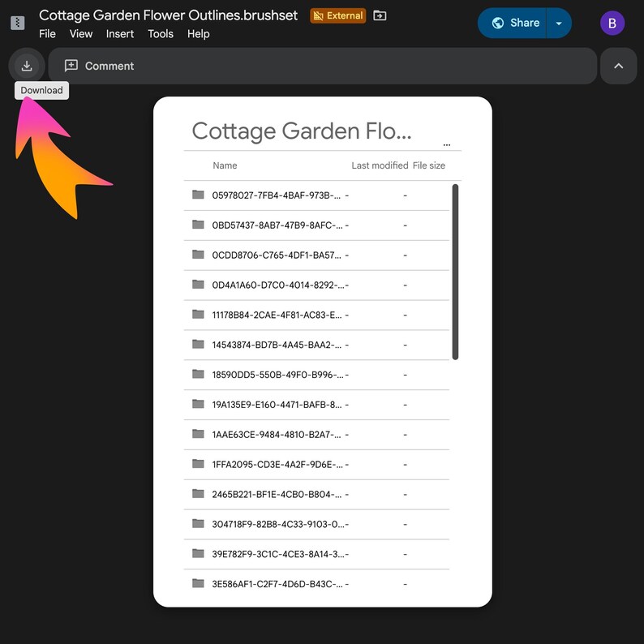The width and height of the screenshot is (644, 644).
Task: Open folder name 39E782F9-3C1C-4CE3-8A14-3...
Action: [x=278, y=555]
